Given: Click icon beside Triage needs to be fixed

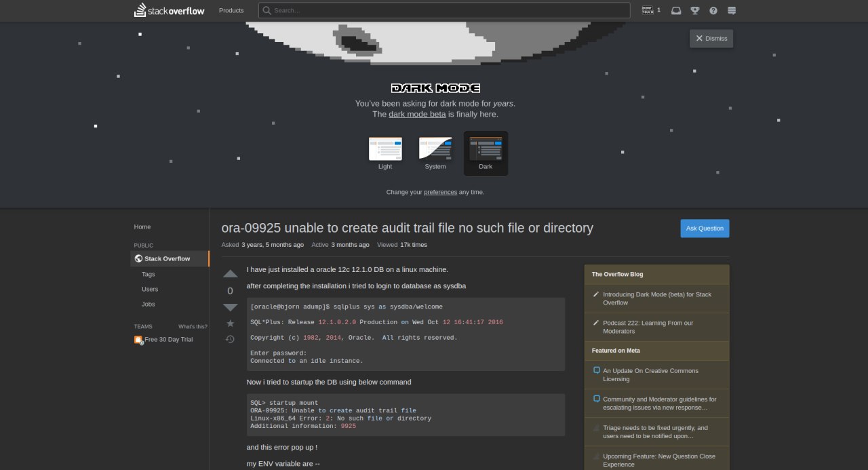Looking at the screenshot, I should 597,428.
